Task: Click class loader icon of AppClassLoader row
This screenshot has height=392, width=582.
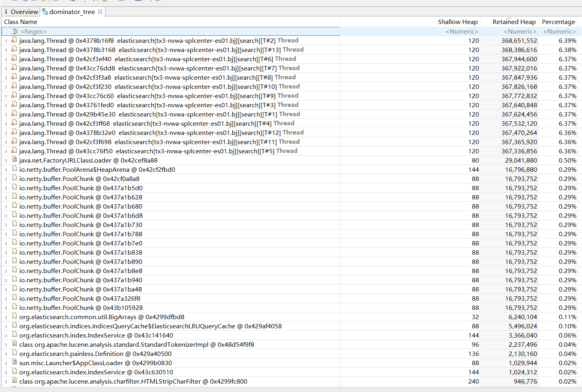Action: (14, 362)
